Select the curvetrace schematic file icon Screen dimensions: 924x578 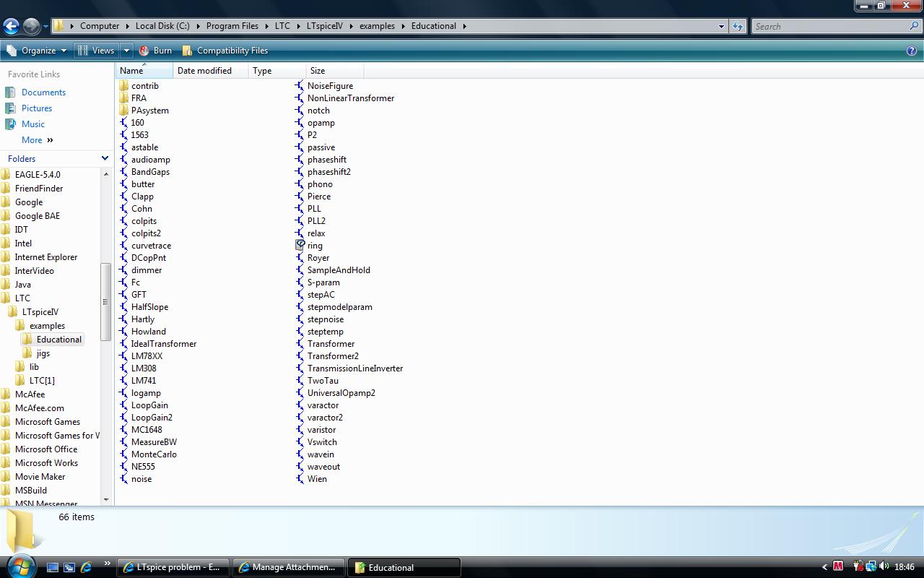pyautogui.click(x=124, y=246)
